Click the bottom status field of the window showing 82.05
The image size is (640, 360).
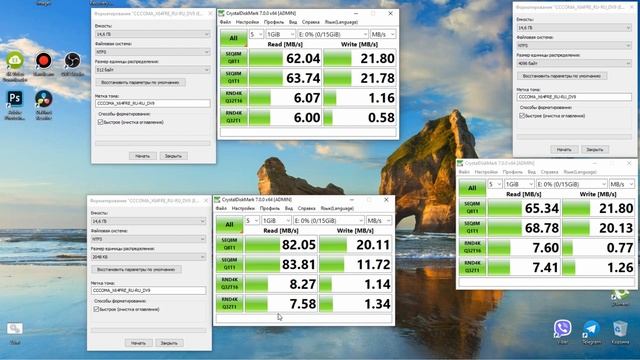(x=304, y=318)
